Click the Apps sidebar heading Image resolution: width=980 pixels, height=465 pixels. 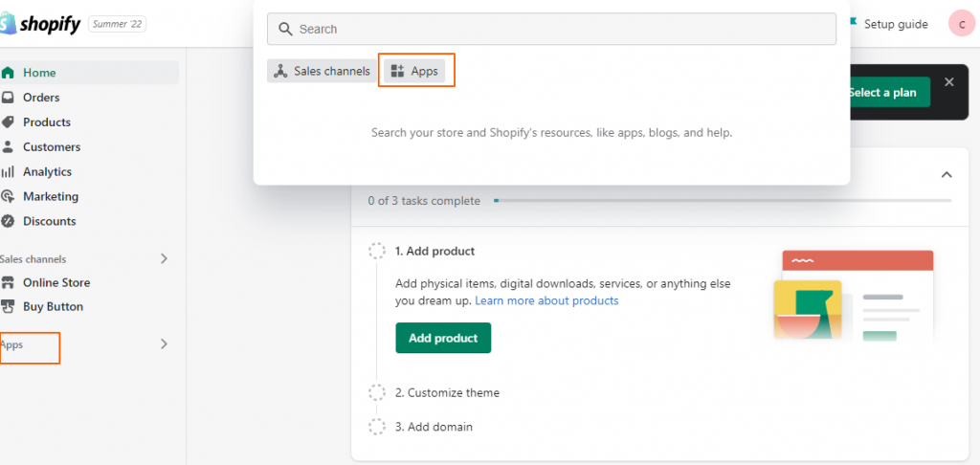click(11, 344)
